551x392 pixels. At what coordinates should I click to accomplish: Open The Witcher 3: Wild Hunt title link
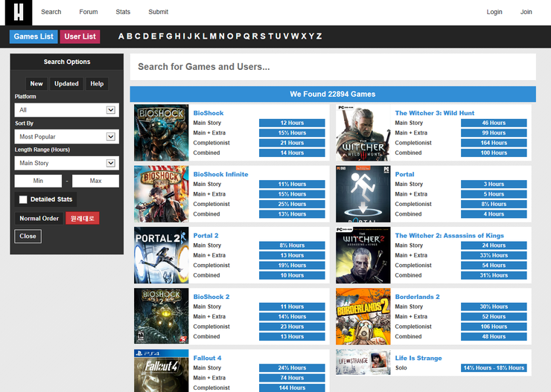click(x=435, y=113)
